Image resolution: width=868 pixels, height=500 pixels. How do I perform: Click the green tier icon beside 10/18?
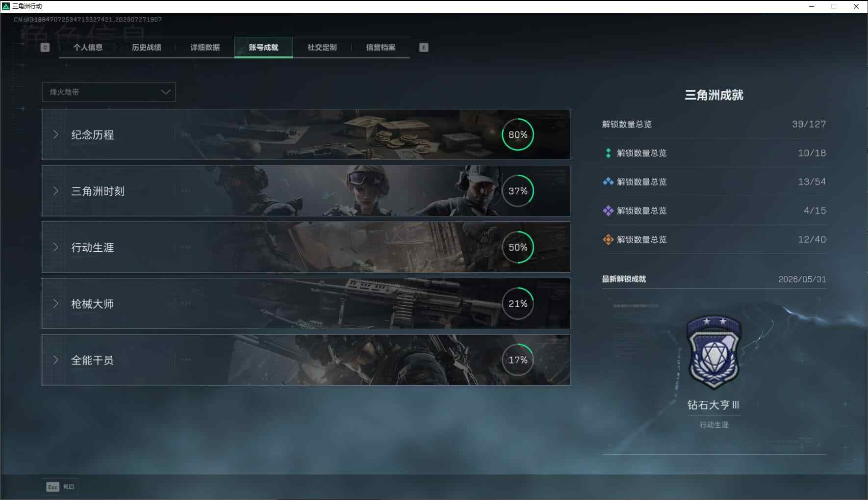click(x=608, y=153)
